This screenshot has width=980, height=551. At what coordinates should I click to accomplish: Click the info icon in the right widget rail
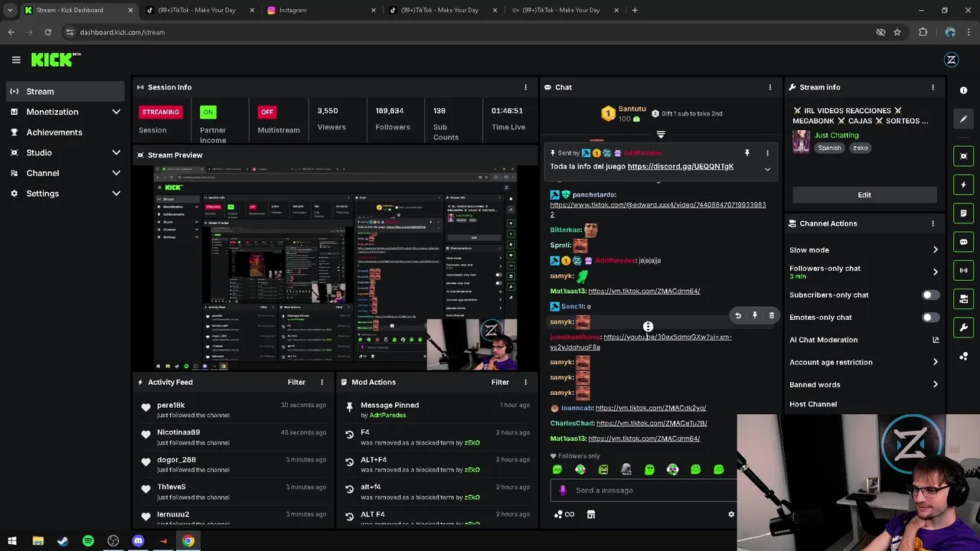pos(963,90)
